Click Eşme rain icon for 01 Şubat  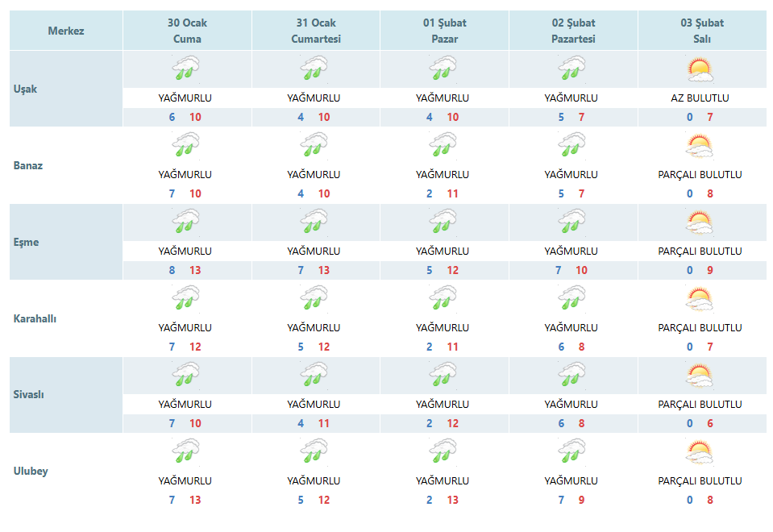pyautogui.click(x=443, y=221)
